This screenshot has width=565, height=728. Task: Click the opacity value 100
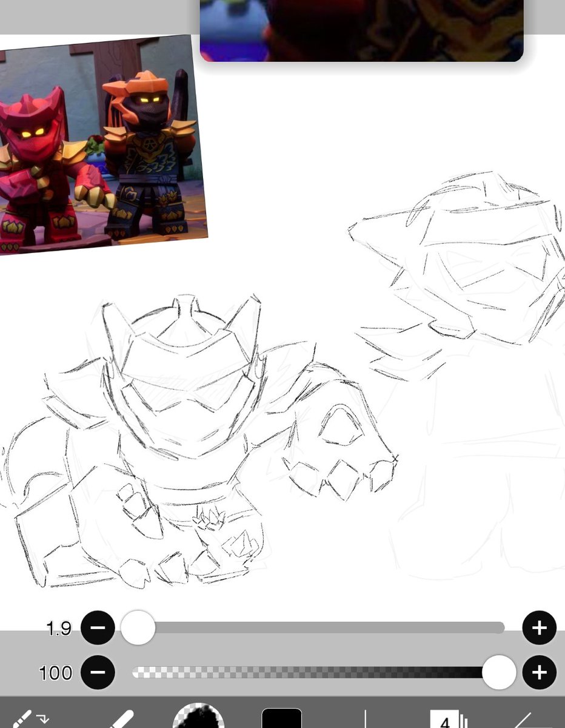click(55, 673)
